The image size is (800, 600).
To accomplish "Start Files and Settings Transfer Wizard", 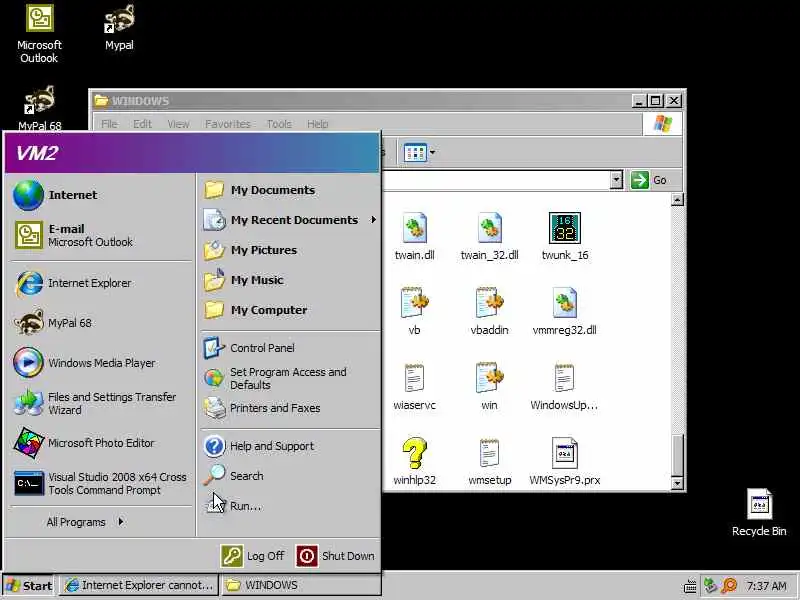I will point(101,403).
